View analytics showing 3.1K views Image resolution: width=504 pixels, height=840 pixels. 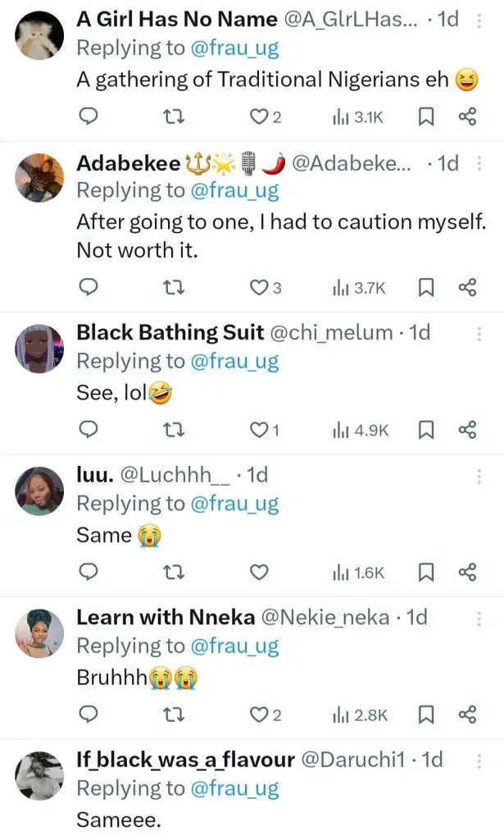357,117
